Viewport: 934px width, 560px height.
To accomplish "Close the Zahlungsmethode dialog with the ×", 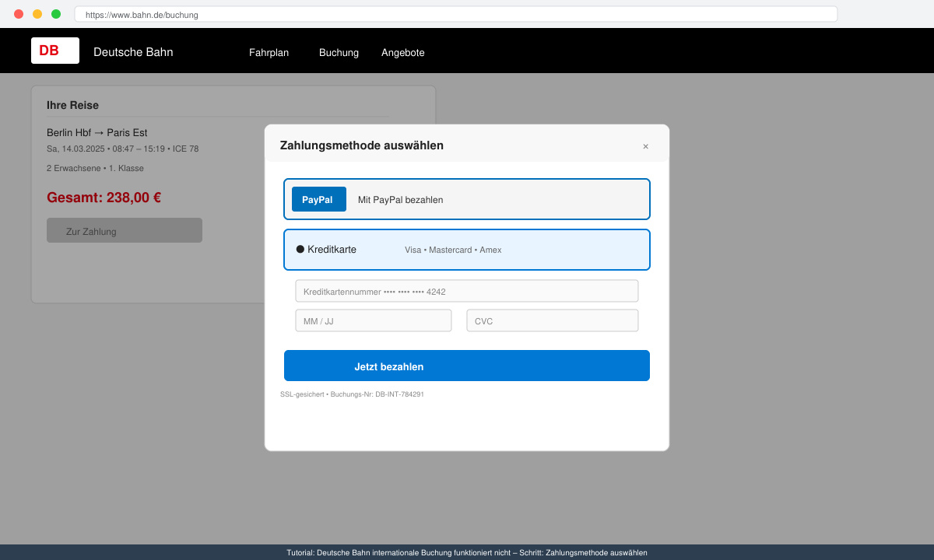I will pos(645,146).
